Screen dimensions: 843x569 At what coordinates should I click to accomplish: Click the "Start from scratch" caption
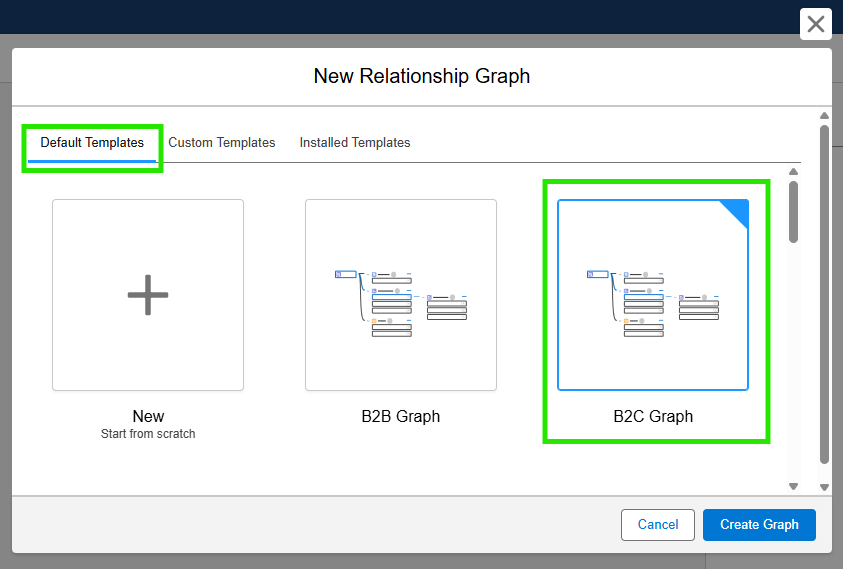pyautogui.click(x=148, y=434)
